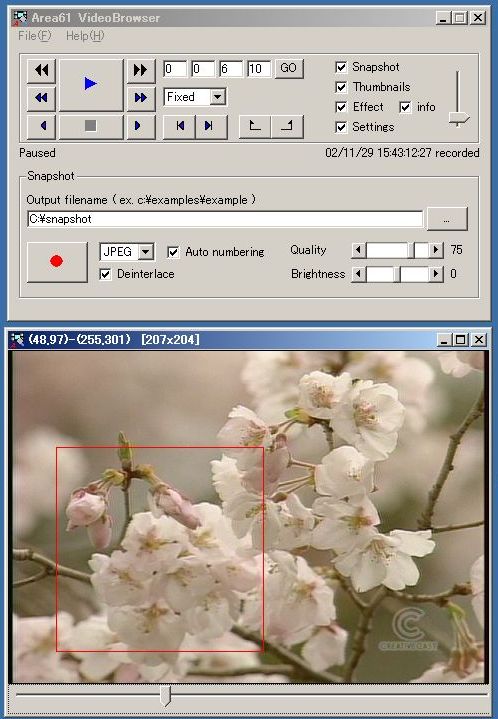498x719 pixels.
Task: Browse for the output file with the ... button
Action: pos(447,219)
